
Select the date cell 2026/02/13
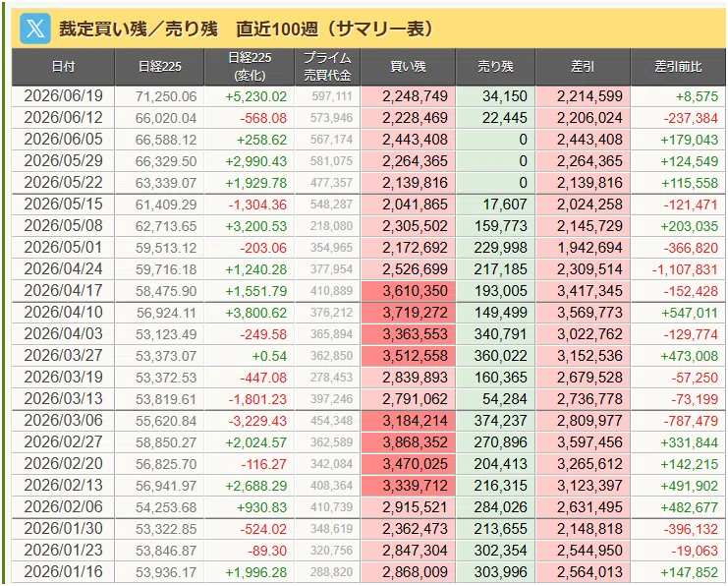click(63, 485)
